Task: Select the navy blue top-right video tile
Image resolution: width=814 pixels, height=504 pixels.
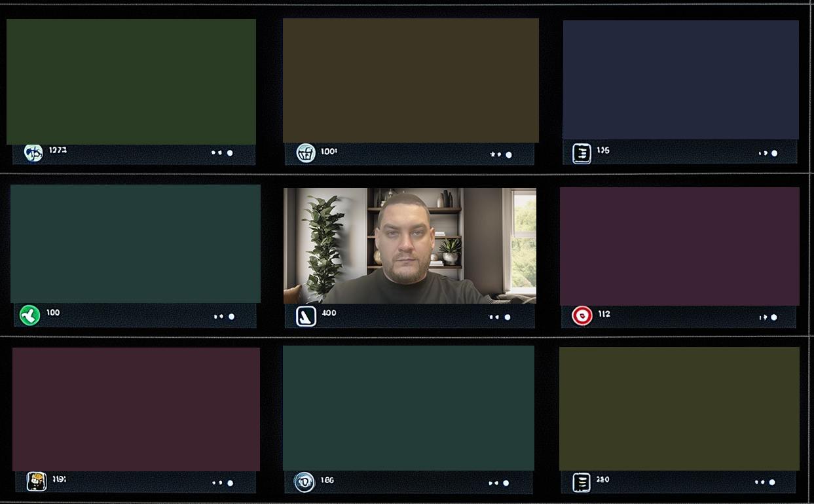Action: click(680, 79)
